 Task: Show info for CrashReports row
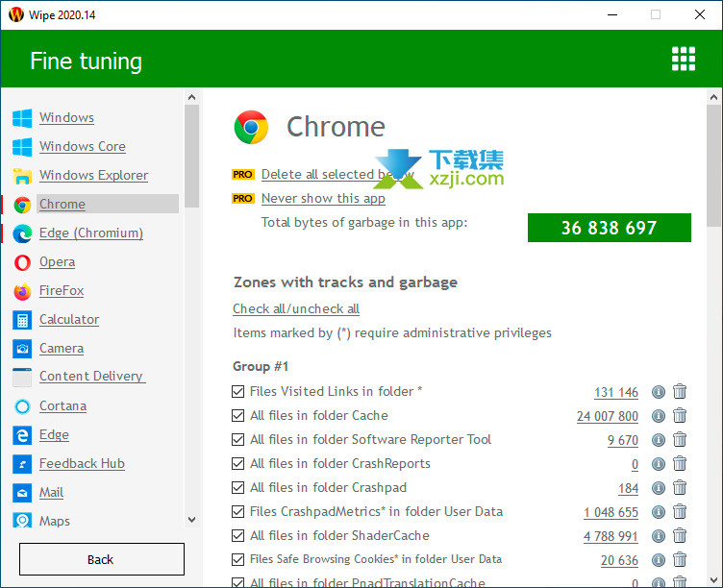[659, 464]
